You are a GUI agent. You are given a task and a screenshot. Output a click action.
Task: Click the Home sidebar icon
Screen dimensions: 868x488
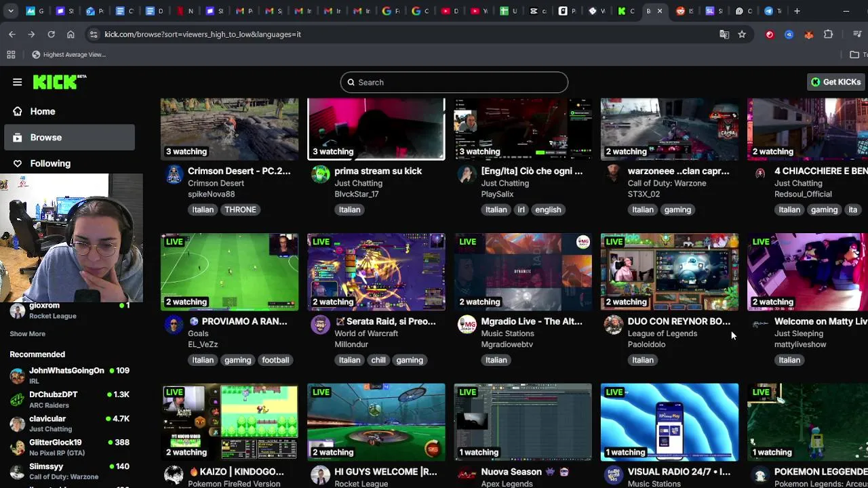point(17,111)
